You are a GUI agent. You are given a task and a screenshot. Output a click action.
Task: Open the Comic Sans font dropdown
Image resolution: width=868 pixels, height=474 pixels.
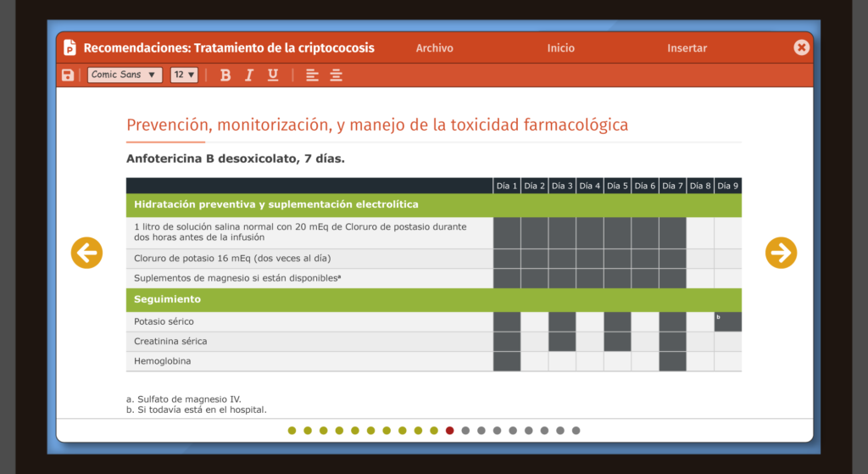click(125, 75)
